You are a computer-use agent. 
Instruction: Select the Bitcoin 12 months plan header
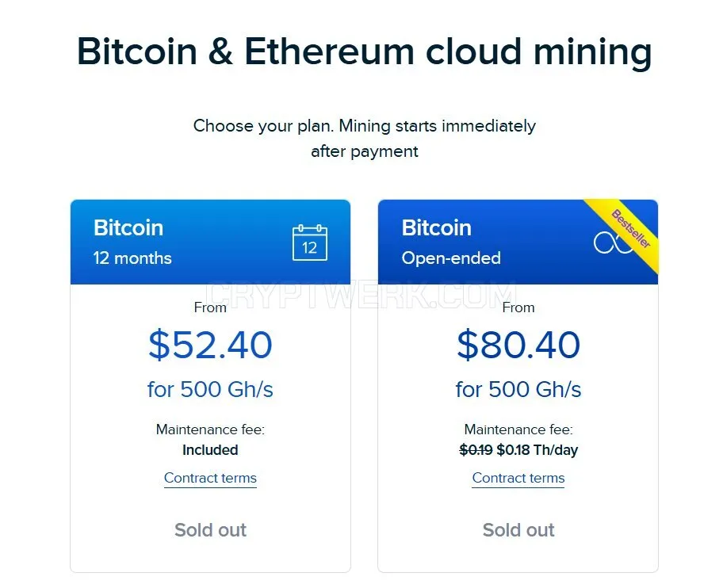[210, 242]
